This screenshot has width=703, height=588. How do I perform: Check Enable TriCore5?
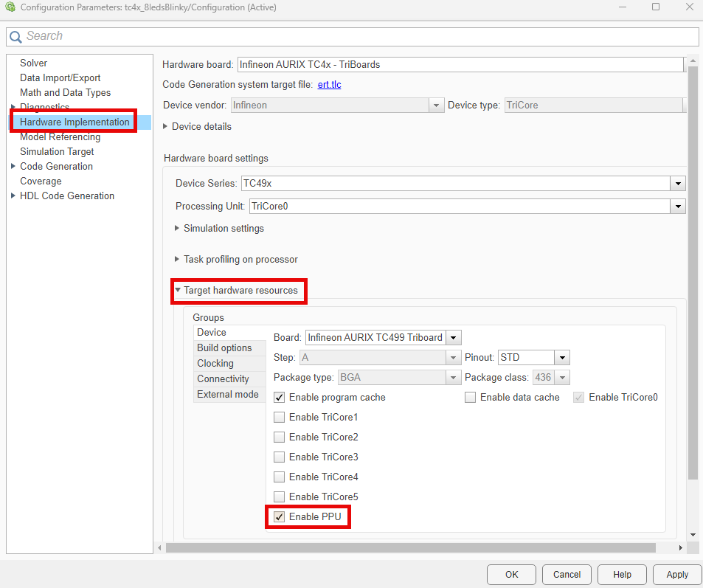click(279, 497)
